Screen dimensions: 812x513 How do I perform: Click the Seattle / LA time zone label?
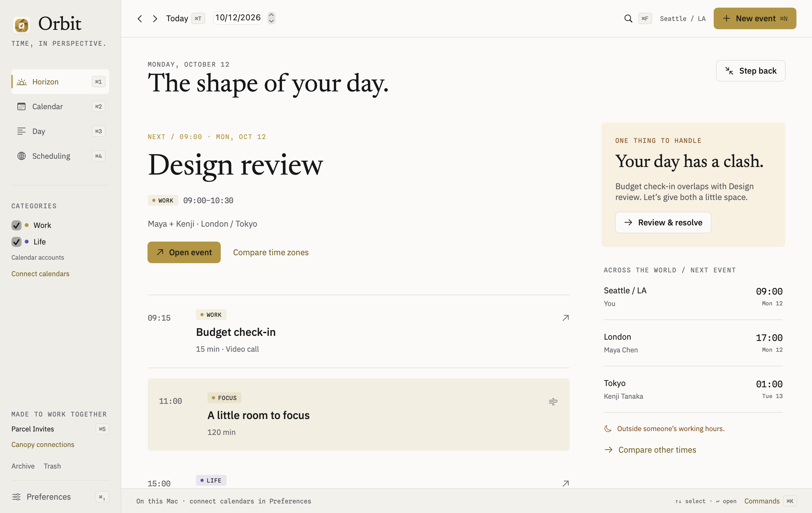pyautogui.click(x=683, y=19)
